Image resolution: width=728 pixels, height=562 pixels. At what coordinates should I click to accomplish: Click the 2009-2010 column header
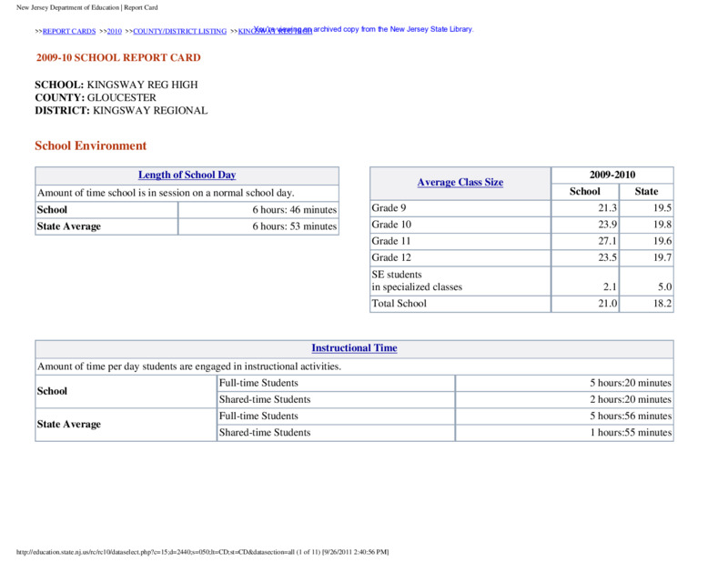pos(612,175)
